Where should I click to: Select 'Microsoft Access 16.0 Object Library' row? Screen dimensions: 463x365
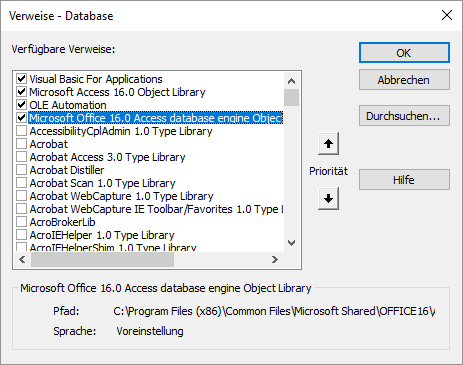[117, 92]
